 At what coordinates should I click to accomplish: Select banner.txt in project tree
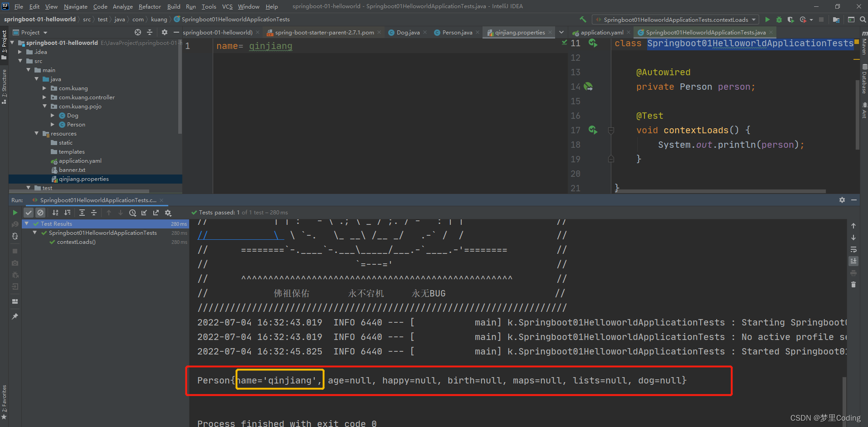pos(72,170)
